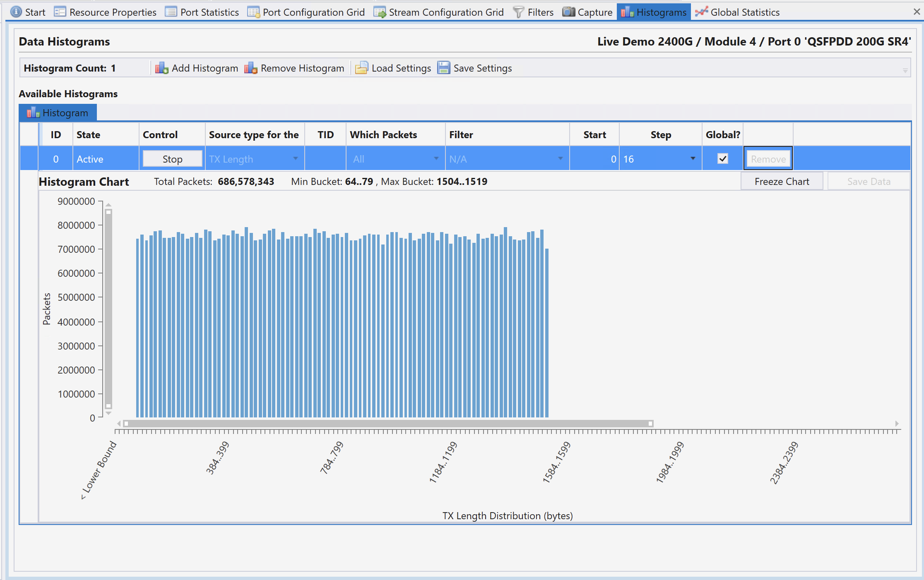Click Remove Histogram
The height and width of the screenshot is (580, 924).
click(x=294, y=68)
